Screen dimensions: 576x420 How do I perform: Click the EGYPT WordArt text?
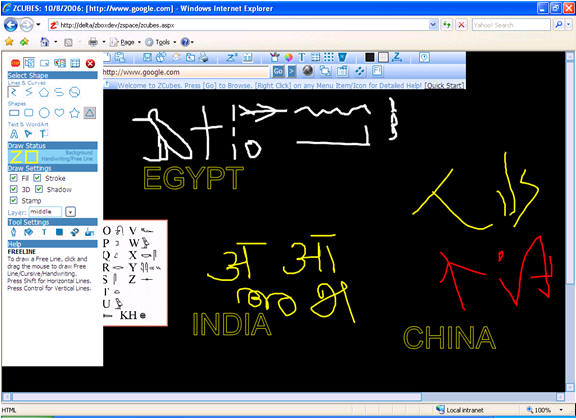point(193,178)
